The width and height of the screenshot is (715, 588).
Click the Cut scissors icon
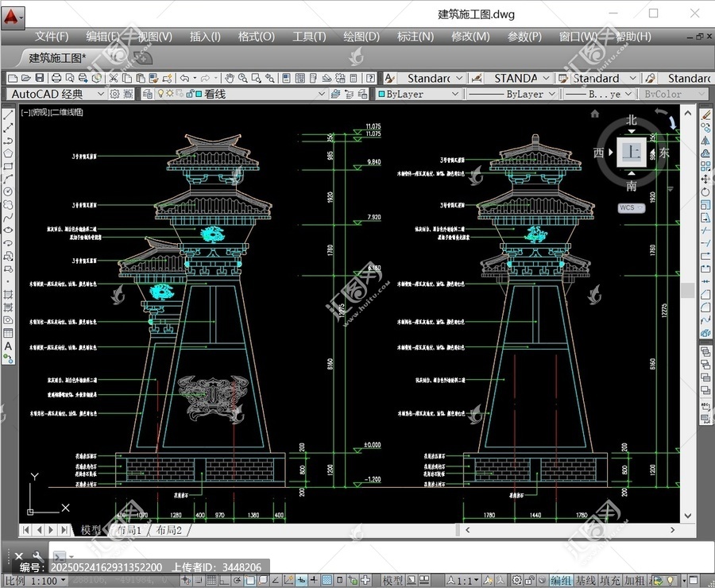coord(114,78)
